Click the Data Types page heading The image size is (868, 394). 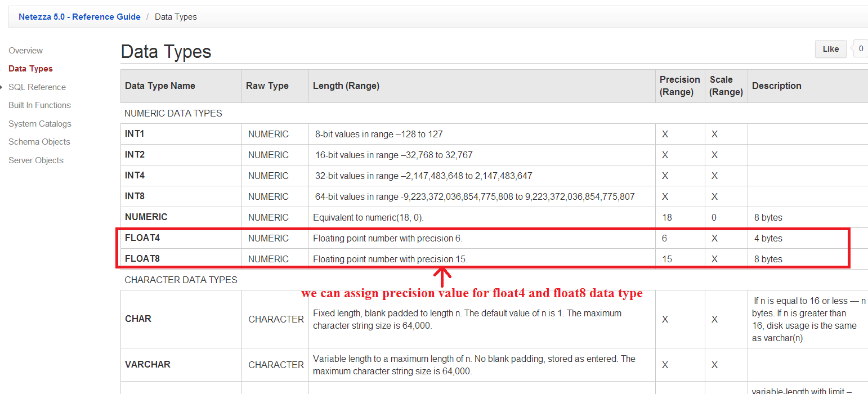pos(166,52)
